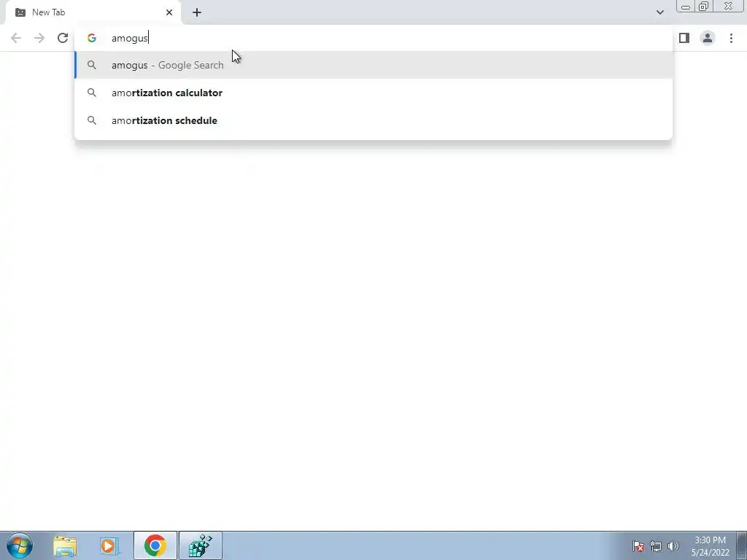This screenshot has height=560, width=747.
Task: Click the browser forward arrow
Action: pos(39,38)
